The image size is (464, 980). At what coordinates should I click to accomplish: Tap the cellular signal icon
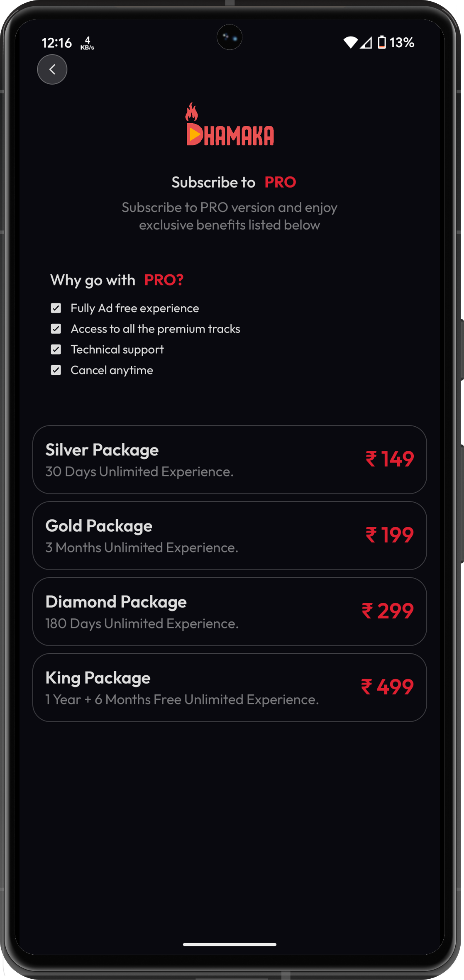point(366,42)
